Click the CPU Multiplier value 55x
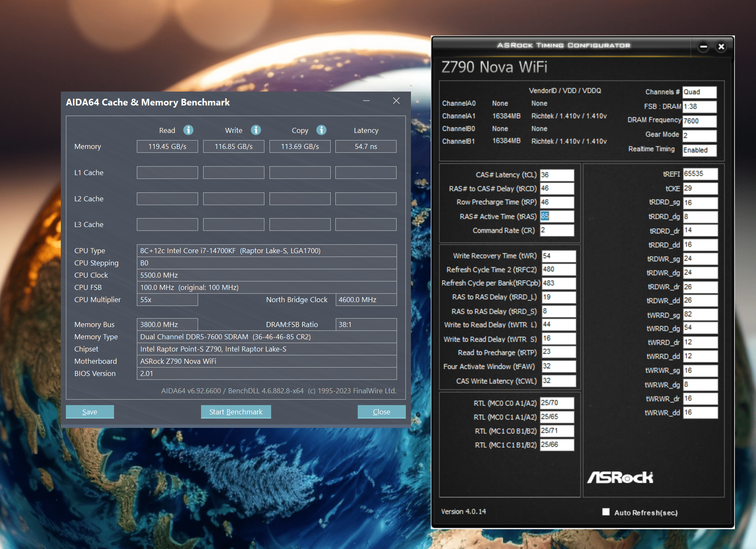 coord(167,300)
